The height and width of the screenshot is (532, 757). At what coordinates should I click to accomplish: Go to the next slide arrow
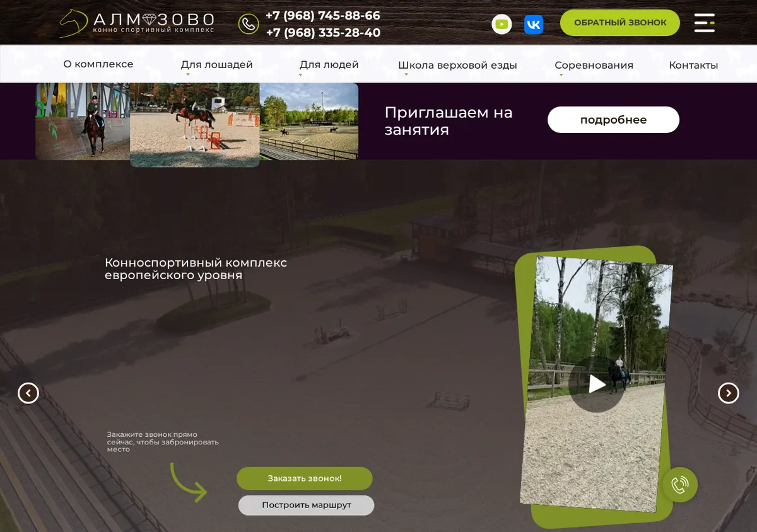tap(729, 393)
